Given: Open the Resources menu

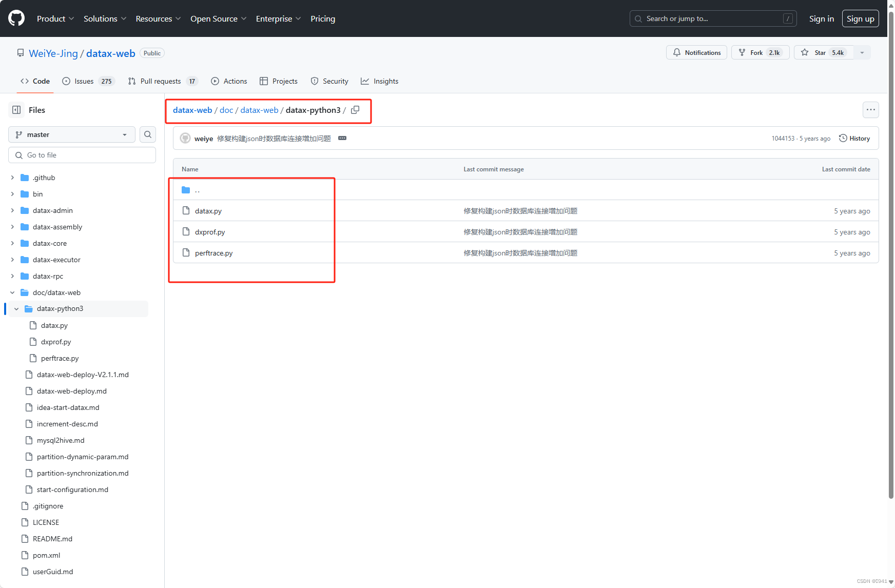Looking at the screenshot, I should (x=158, y=18).
